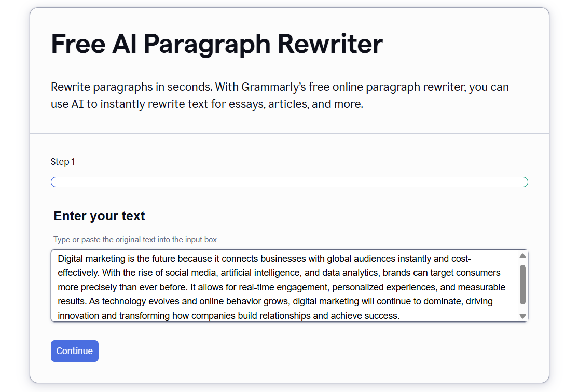Click the scrollbar down arrow icon
The image size is (579, 392).
[523, 316]
